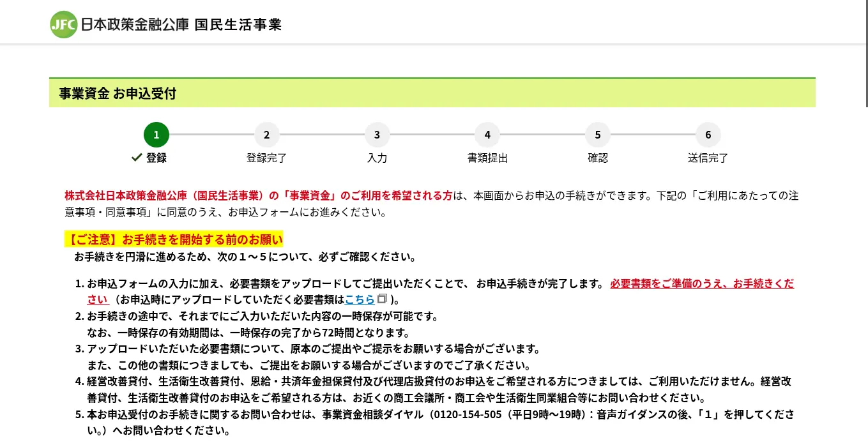Screen dimensions: 868x445
Task: Click the 書類提出 step label
Action: (x=487, y=158)
